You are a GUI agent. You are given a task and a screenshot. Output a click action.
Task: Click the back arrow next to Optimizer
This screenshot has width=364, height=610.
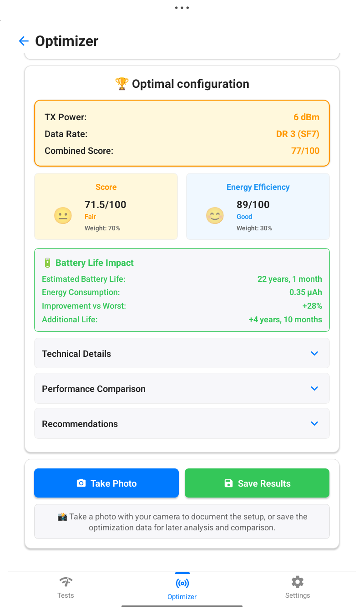pyautogui.click(x=24, y=41)
